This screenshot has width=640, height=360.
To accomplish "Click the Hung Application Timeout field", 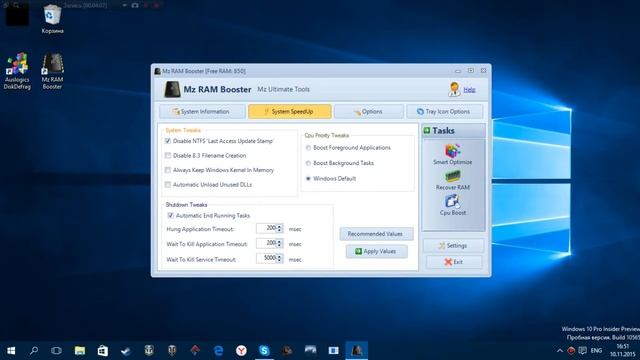I will tap(267, 229).
